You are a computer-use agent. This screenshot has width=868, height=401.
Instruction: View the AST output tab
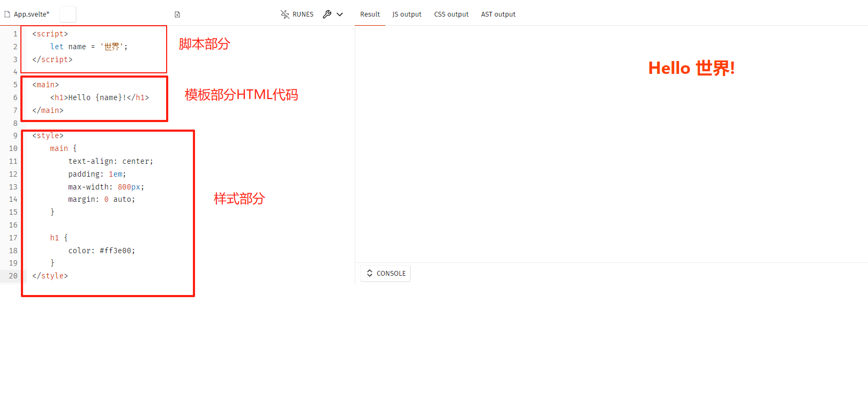click(x=498, y=14)
